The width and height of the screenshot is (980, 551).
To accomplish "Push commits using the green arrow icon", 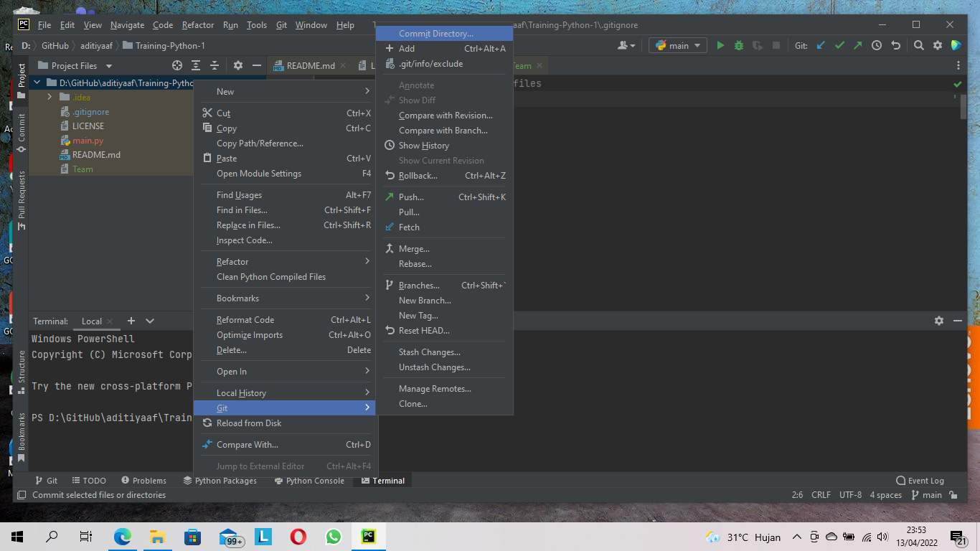I will tap(857, 44).
